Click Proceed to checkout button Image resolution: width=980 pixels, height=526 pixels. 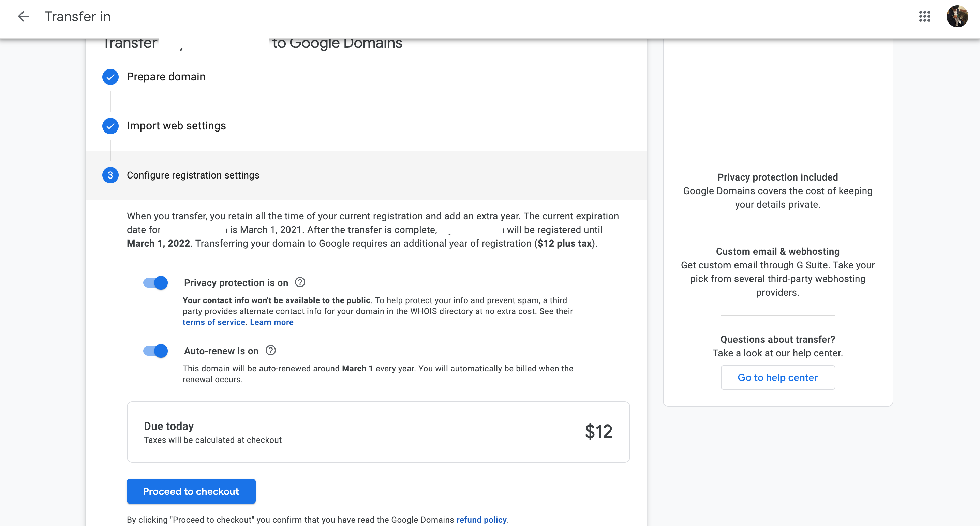coord(191,491)
